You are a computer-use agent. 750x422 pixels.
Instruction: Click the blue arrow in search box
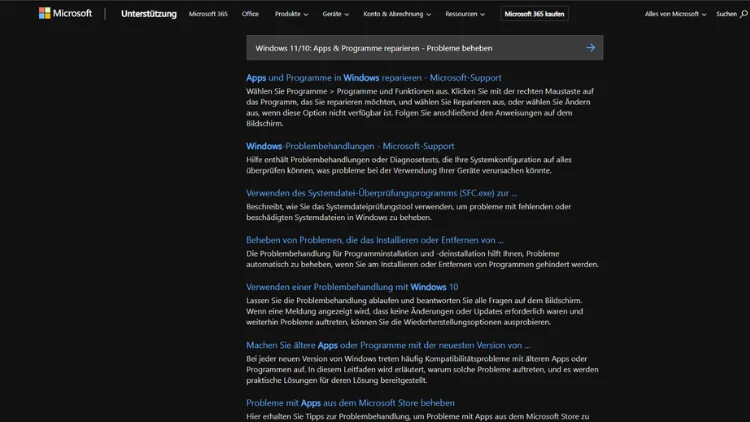(591, 48)
